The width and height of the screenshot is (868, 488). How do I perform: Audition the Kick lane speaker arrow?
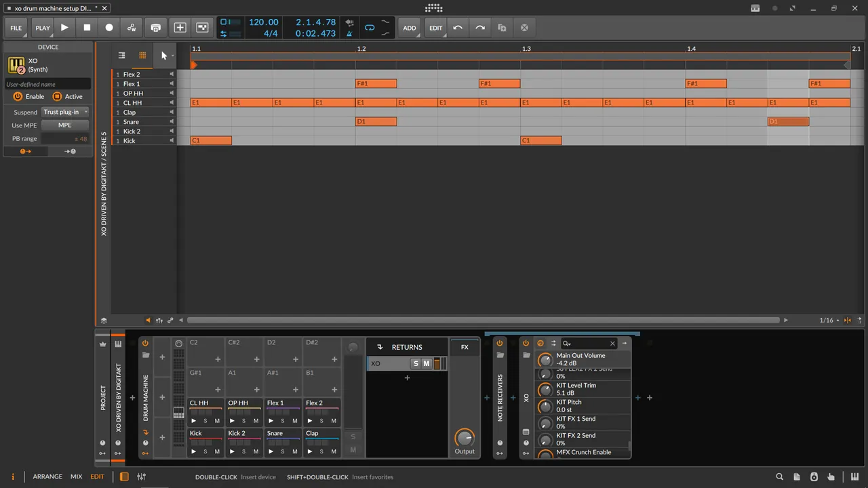172,141
